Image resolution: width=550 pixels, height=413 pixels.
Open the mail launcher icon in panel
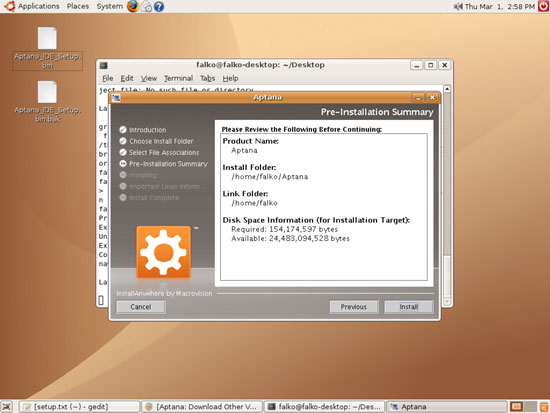pos(146,7)
